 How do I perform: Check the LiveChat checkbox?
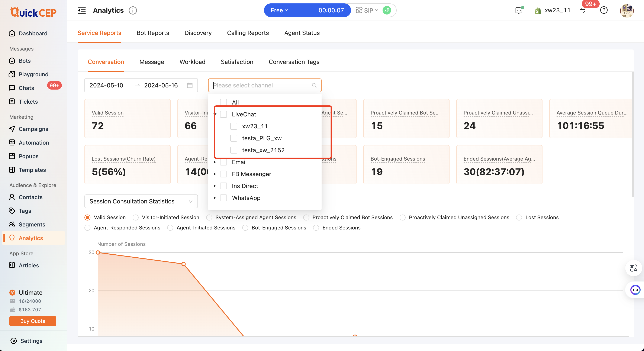pyautogui.click(x=223, y=114)
